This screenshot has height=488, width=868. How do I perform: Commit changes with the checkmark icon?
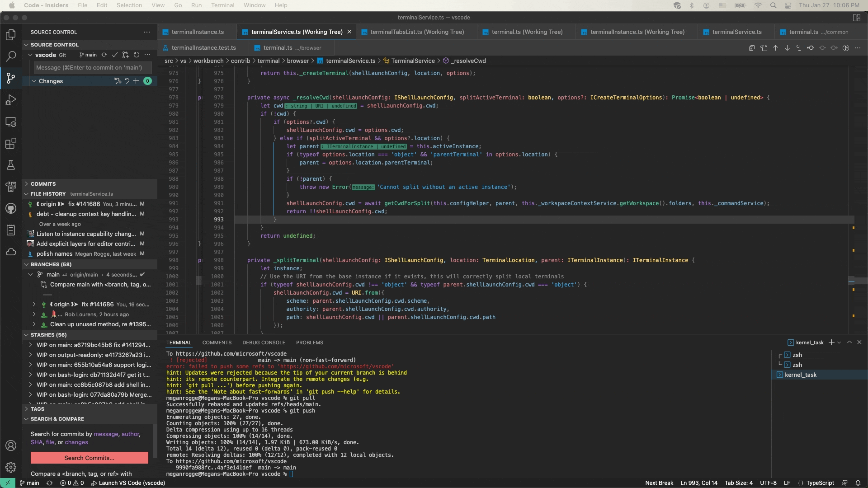115,55
